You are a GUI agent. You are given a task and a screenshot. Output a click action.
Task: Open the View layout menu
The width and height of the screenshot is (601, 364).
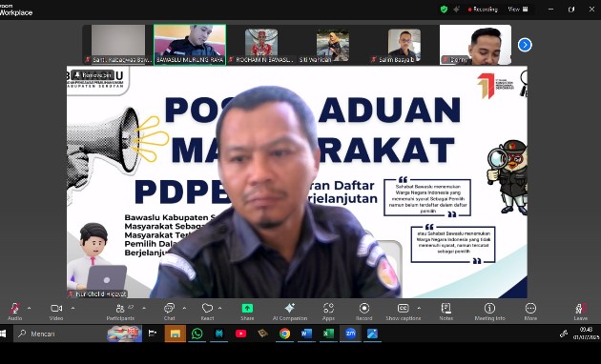(518, 10)
